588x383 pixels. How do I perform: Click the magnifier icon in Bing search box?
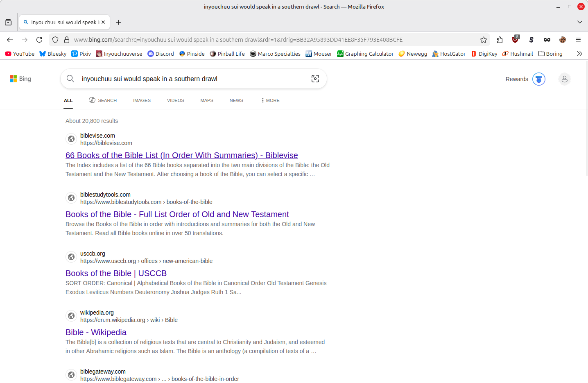(x=70, y=79)
